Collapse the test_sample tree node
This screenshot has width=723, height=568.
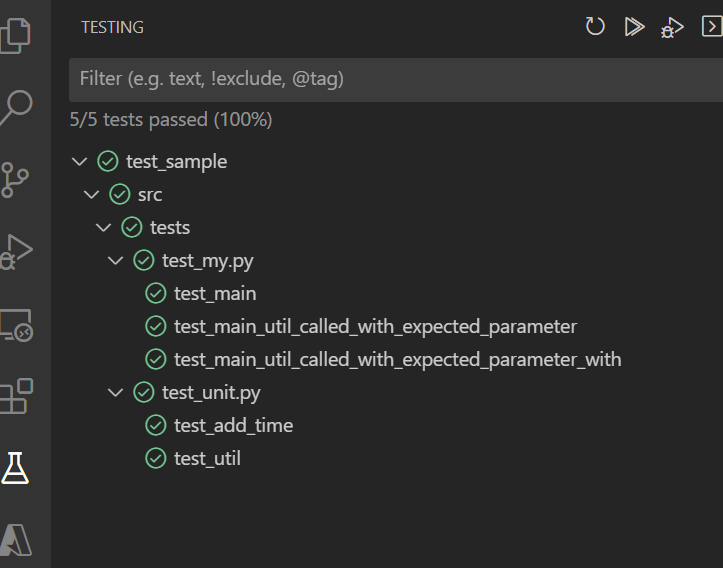click(80, 162)
